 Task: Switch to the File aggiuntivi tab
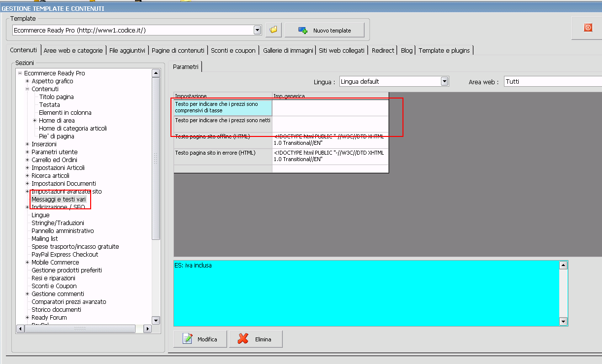click(x=127, y=50)
